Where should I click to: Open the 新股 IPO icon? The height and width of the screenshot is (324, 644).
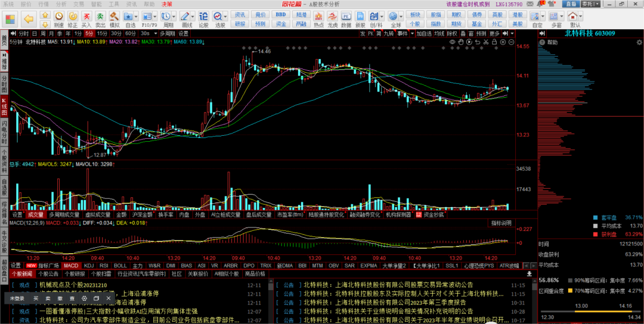pos(360,17)
